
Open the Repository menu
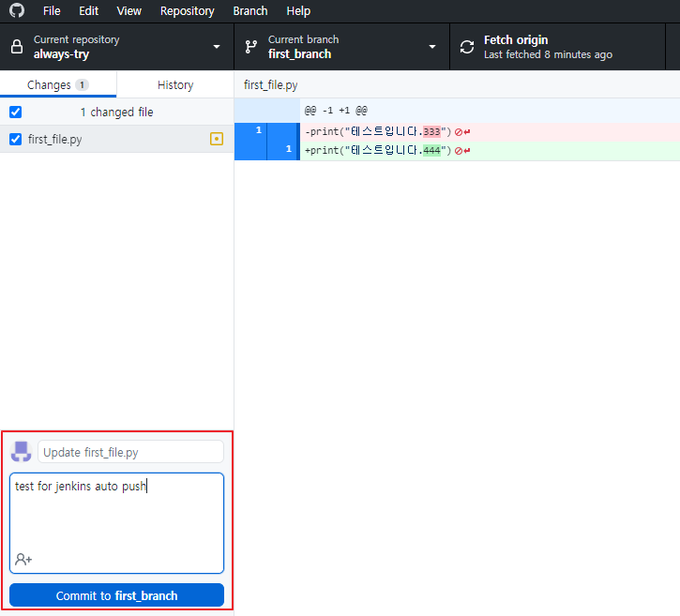188,11
